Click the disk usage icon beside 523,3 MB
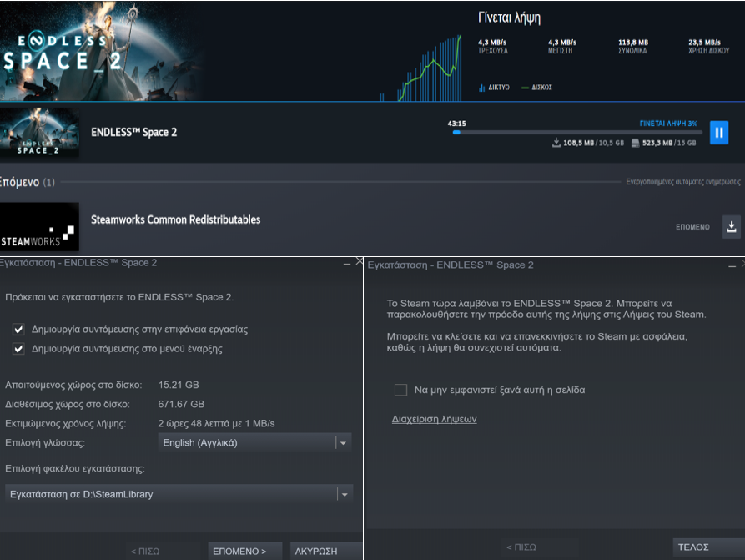745x560 pixels. coord(635,143)
